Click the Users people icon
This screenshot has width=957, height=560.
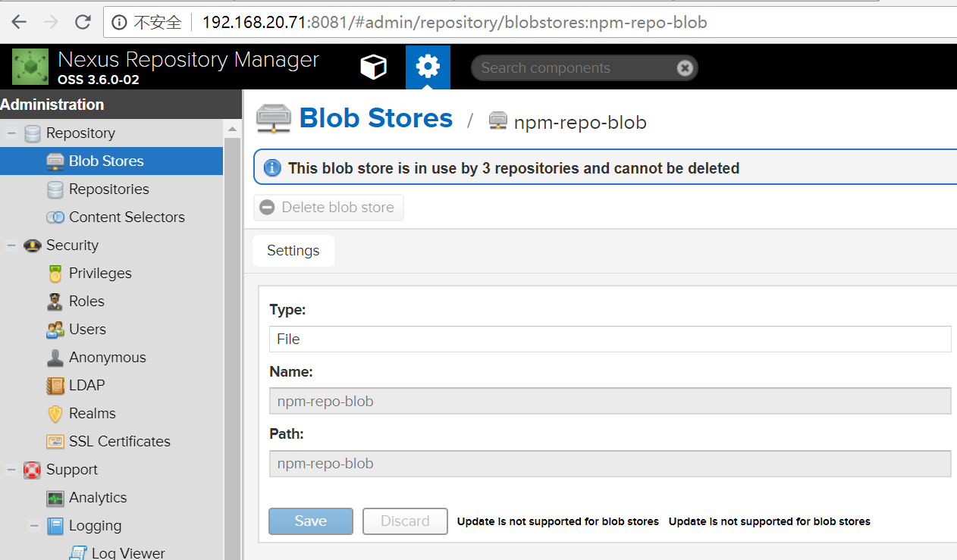click(55, 330)
